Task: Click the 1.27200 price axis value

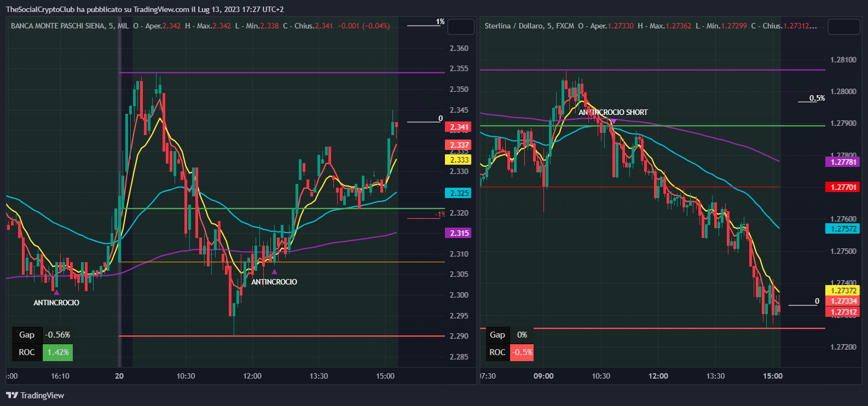Action: pyautogui.click(x=843, y=347)
